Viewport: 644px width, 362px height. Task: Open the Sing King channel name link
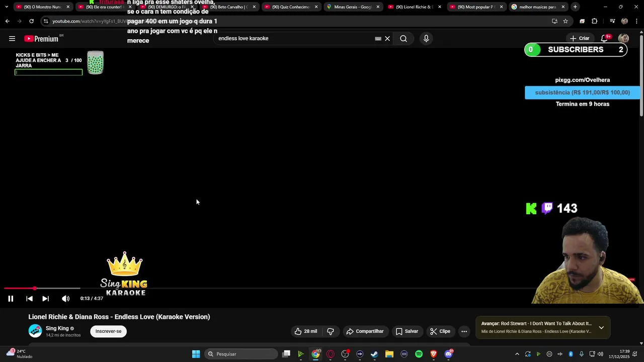(x=57, y=328)
